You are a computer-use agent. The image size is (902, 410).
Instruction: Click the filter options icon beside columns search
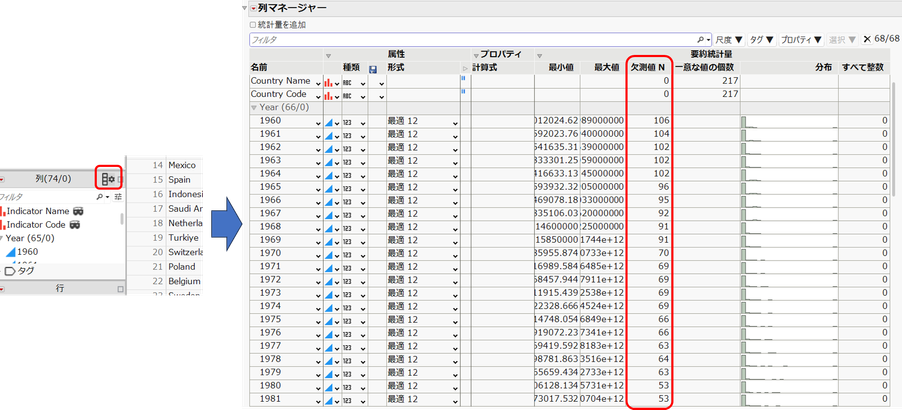pyautogui.click(x=117, y=197)
